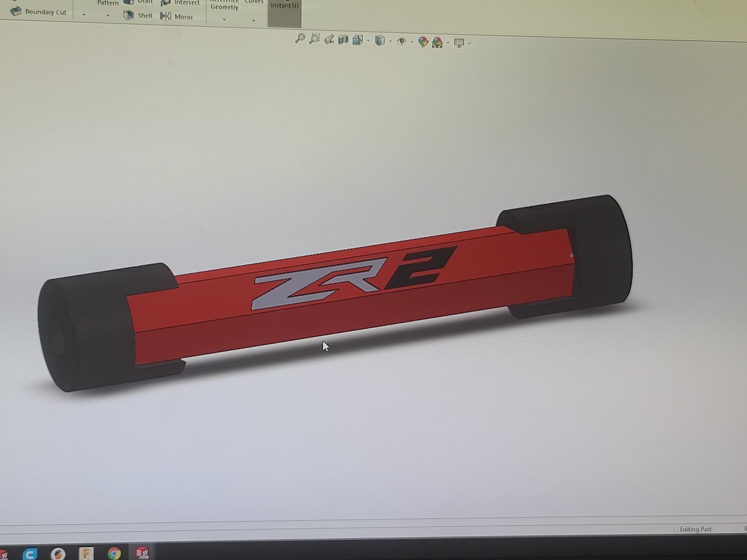Image resolution: width=747 pixels, height=560 pixels.
Task: Click the Intersect feature label
Action: [187, 3]
